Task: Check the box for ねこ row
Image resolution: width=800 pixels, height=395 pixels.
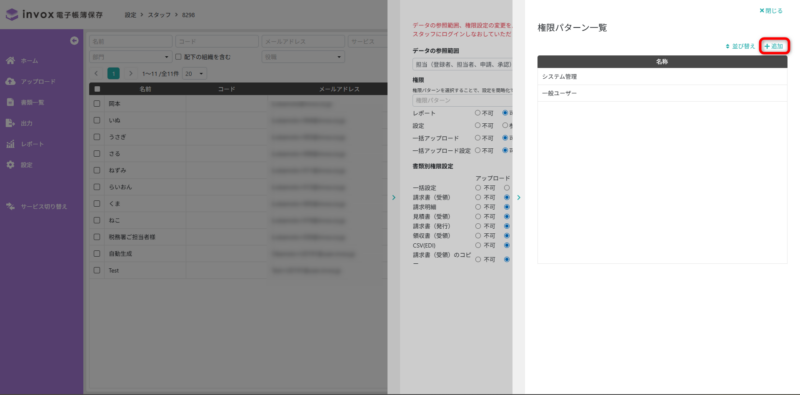Action: 97,220
